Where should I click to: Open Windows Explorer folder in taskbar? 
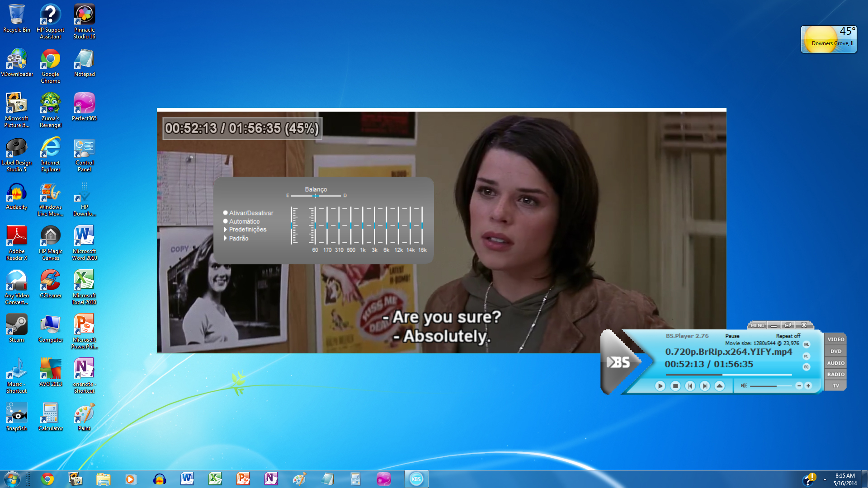[x=104, y=479]
